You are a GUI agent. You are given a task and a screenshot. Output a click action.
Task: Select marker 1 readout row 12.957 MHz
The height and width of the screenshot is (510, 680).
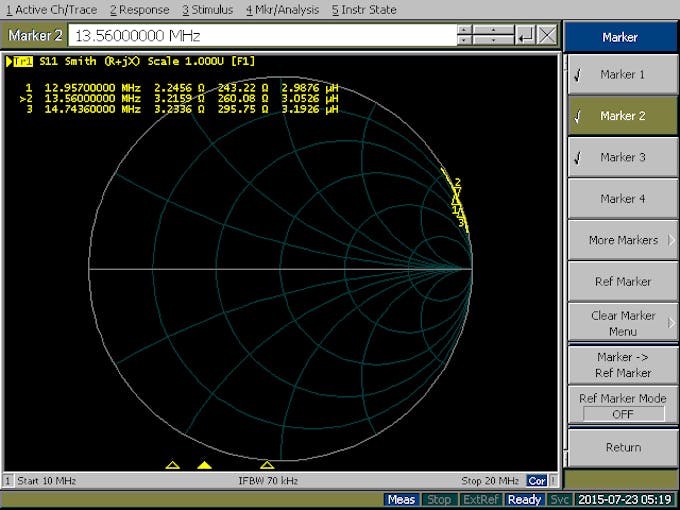pyautogui.click(x=181, y=88)
